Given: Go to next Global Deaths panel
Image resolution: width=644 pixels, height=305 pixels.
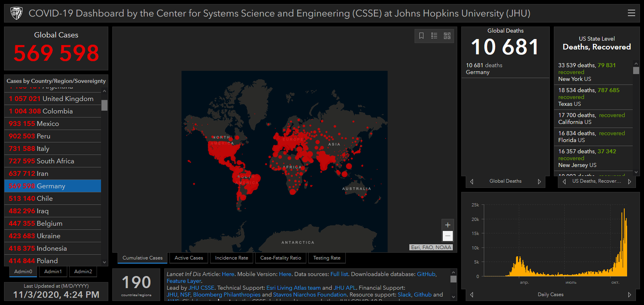Looking at the screenshot, I should point(539,181).
